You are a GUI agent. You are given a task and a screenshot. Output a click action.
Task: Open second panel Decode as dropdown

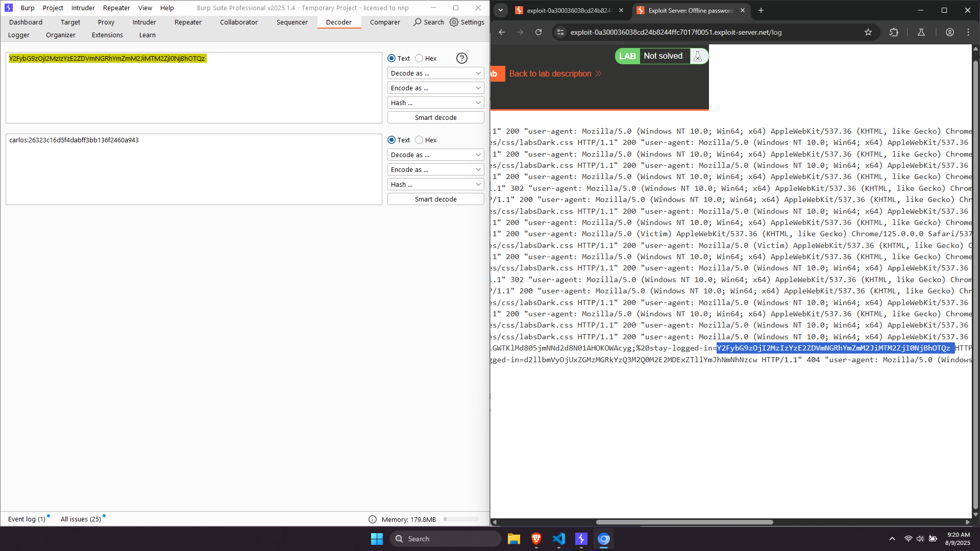tap(435, 155)
